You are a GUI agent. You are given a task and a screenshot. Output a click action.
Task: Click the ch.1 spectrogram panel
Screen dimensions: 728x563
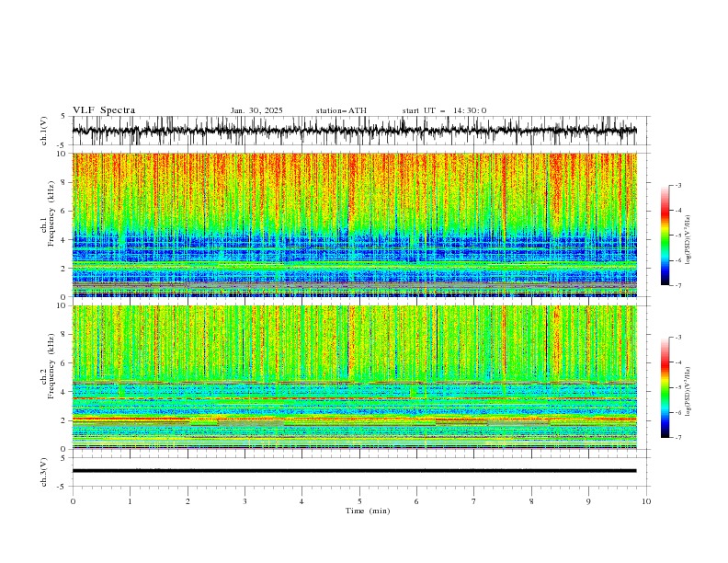[x=355, y=224]
